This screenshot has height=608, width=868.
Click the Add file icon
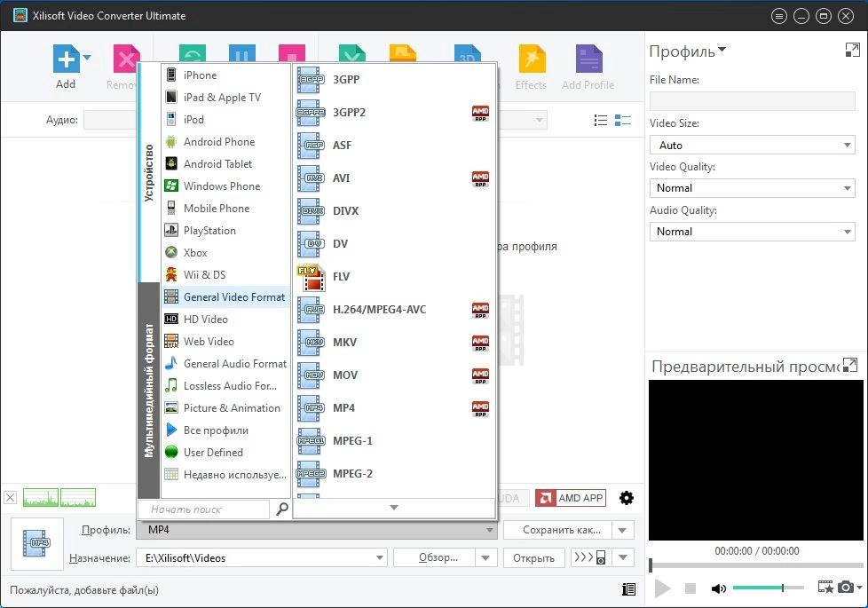(x=66, y=59)
